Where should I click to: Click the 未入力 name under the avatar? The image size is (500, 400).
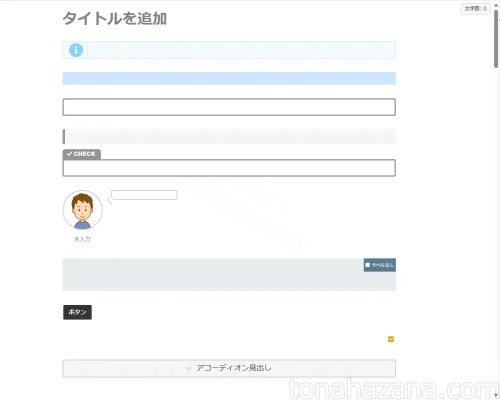click(82, 239)
